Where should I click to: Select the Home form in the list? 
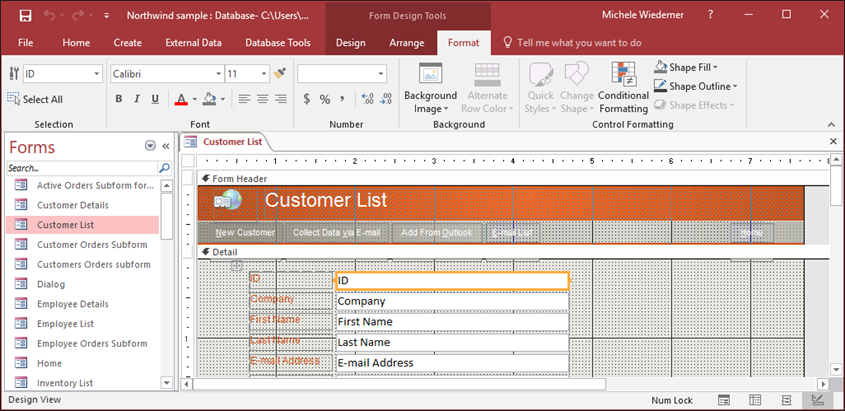click(82, 363)
